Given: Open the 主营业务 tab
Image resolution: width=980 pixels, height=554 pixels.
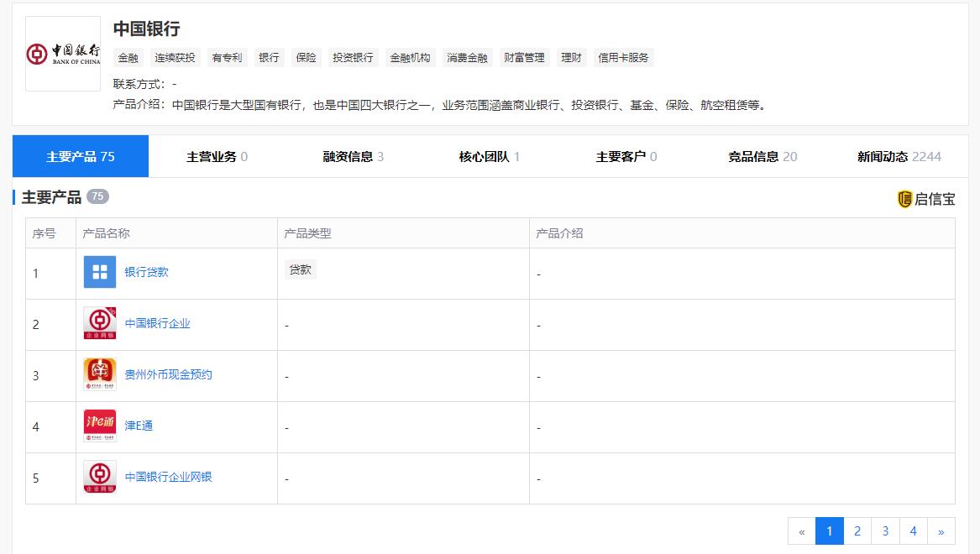Looking at the screenshot, I should click(217, 156).
